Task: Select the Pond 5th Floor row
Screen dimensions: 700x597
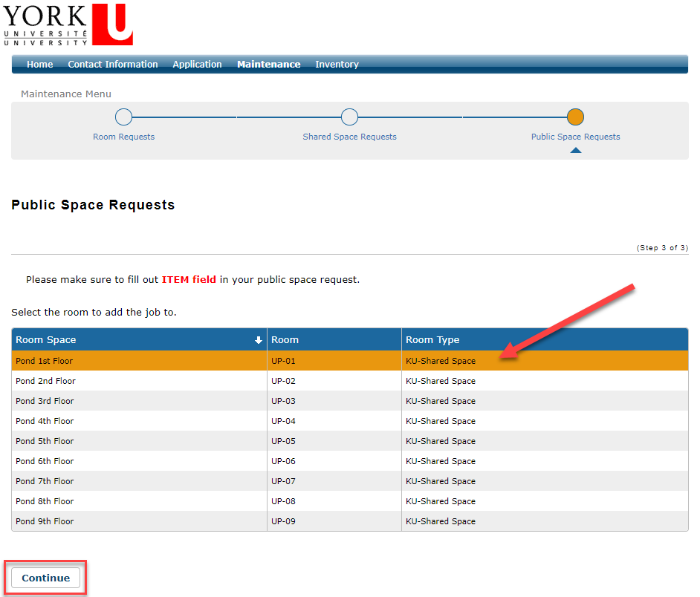Action: coord(350,441)
